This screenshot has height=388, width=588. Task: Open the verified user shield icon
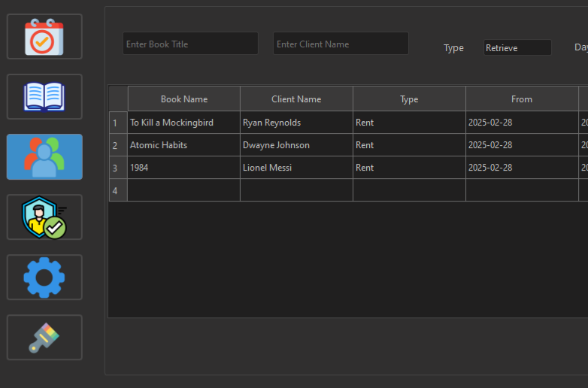pyautogui.click(x=44, y=217)
